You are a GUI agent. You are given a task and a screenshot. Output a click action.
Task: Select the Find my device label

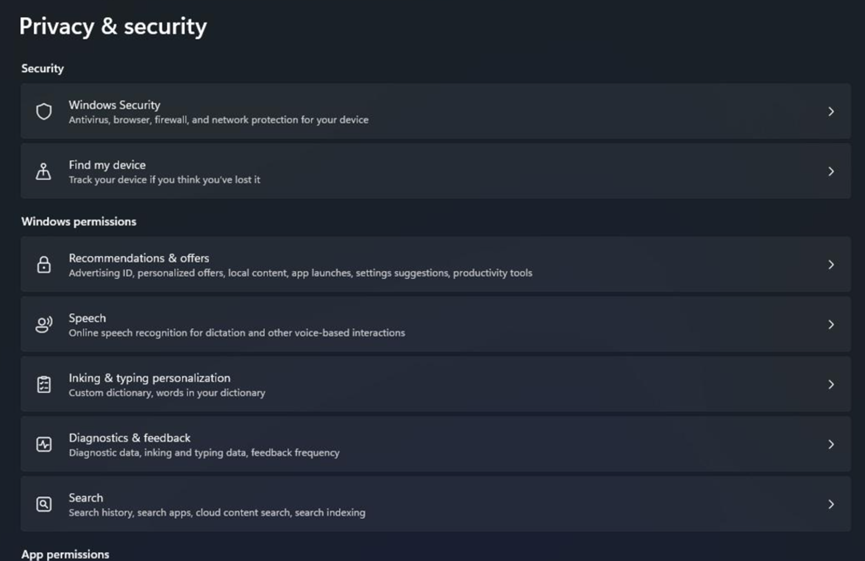click(107, 165)
